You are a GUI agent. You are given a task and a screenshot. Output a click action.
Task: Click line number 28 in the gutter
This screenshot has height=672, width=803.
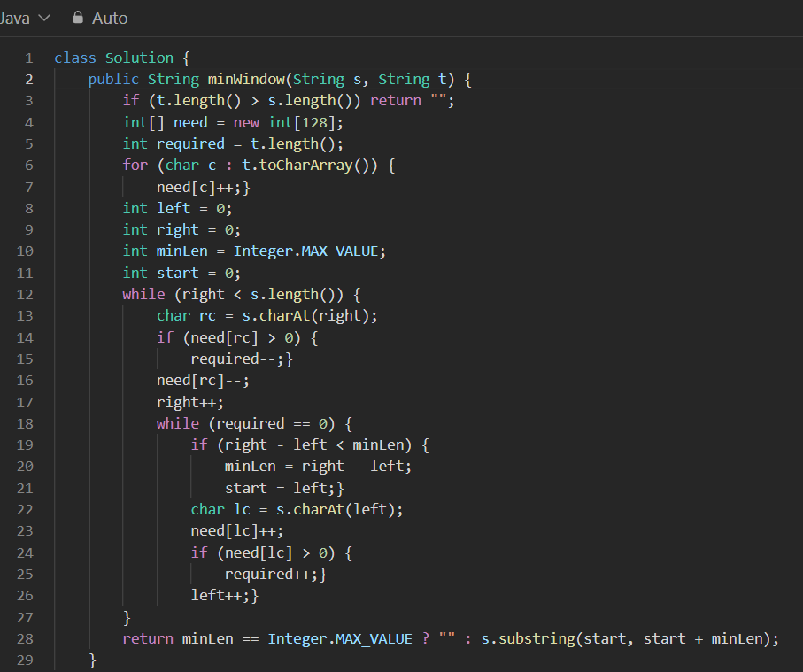pyautogui.click(x=25, y=637)
